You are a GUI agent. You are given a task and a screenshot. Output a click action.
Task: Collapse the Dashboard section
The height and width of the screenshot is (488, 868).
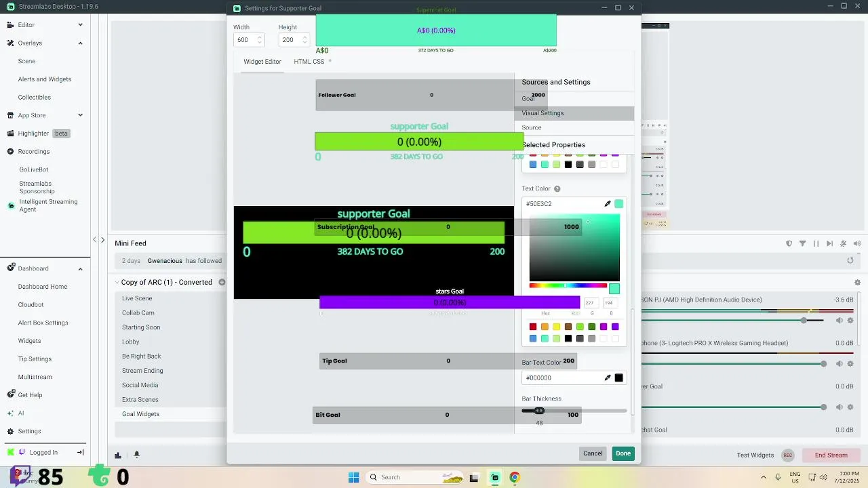coord(80,269)
